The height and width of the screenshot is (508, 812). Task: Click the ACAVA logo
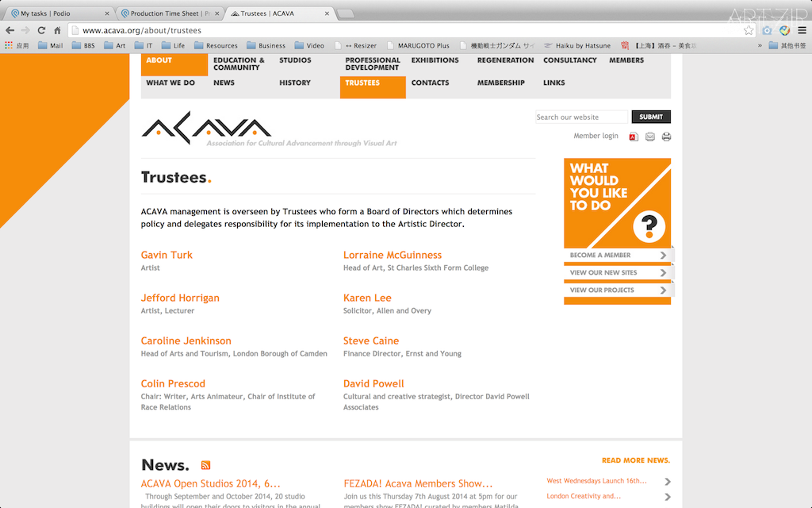pos(206,129)
